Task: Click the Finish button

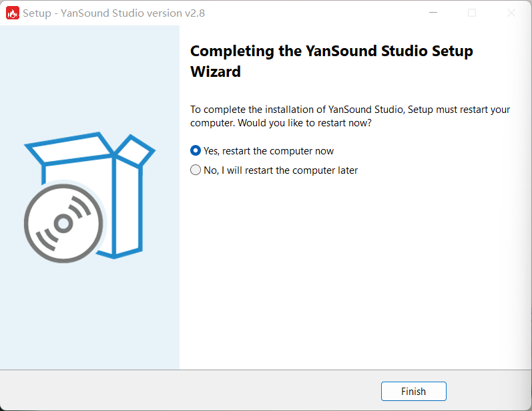Action: [414, 392]
